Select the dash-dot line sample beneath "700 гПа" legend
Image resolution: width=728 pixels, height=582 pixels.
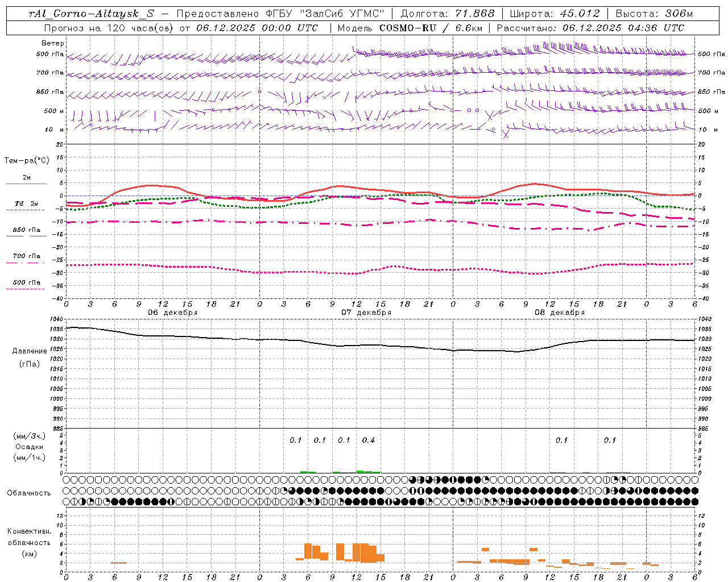point(25,263)
